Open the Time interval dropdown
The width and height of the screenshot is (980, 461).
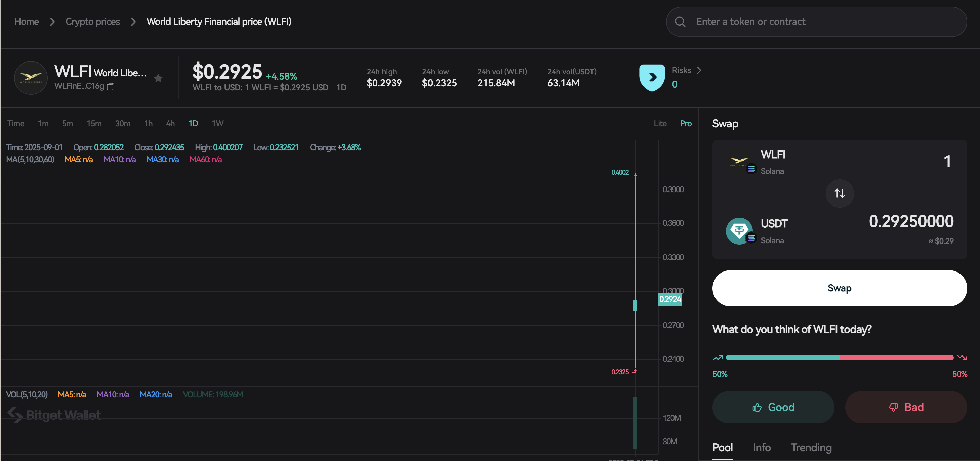pyautogui.click(x=15, y=123)
